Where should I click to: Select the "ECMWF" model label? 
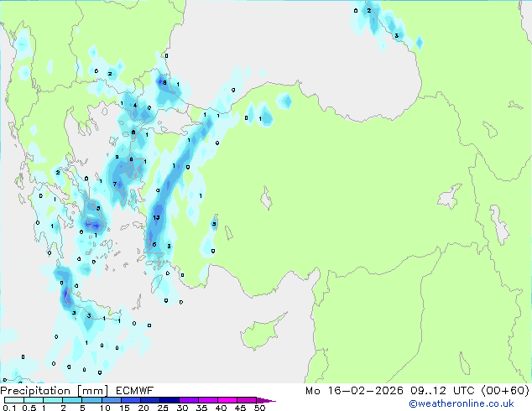(134, 391)
